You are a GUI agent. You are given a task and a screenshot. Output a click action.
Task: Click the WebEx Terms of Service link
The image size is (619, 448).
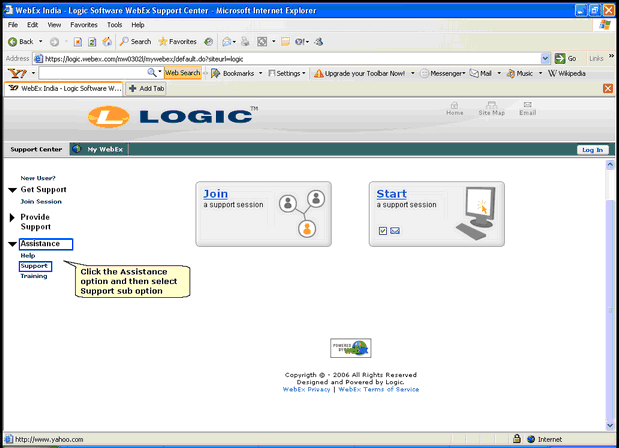[x=379, y=389]
